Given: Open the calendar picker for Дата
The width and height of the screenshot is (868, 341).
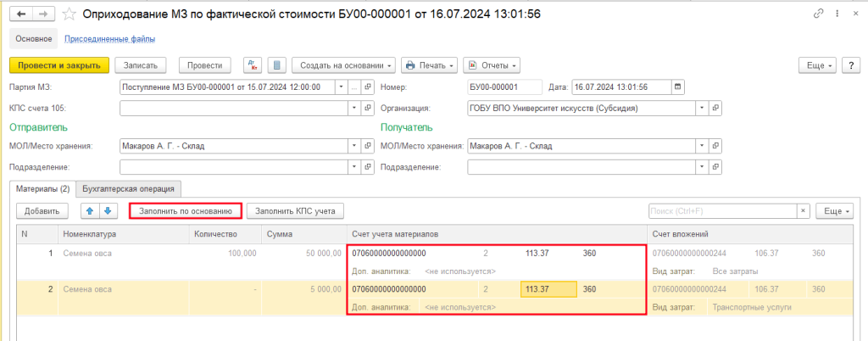Looking at the screenshot, I should click(x=677, y=87).
